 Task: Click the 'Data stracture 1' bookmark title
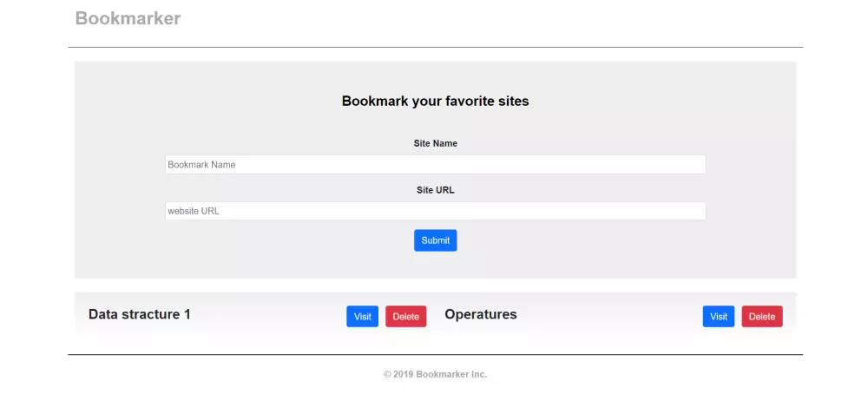point(139,314)
